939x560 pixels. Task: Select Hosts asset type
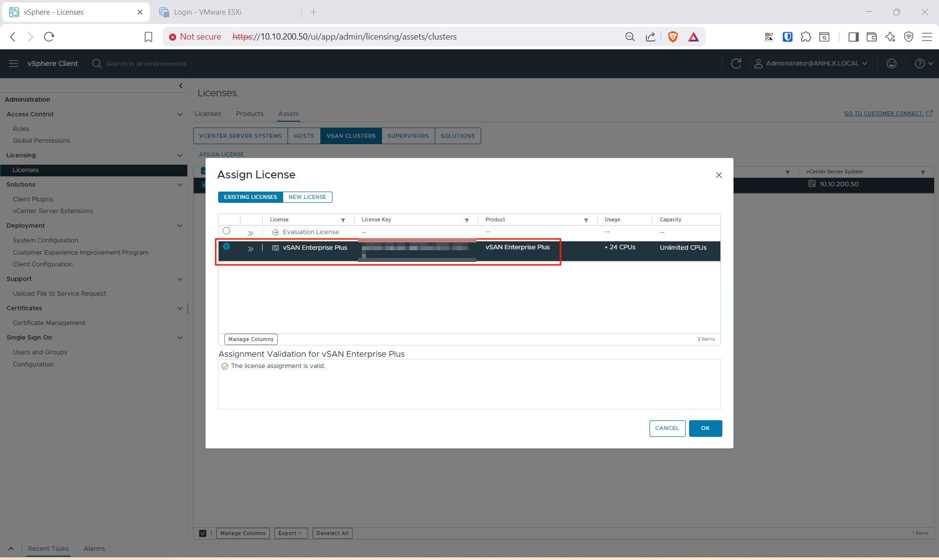click(304, 136)
